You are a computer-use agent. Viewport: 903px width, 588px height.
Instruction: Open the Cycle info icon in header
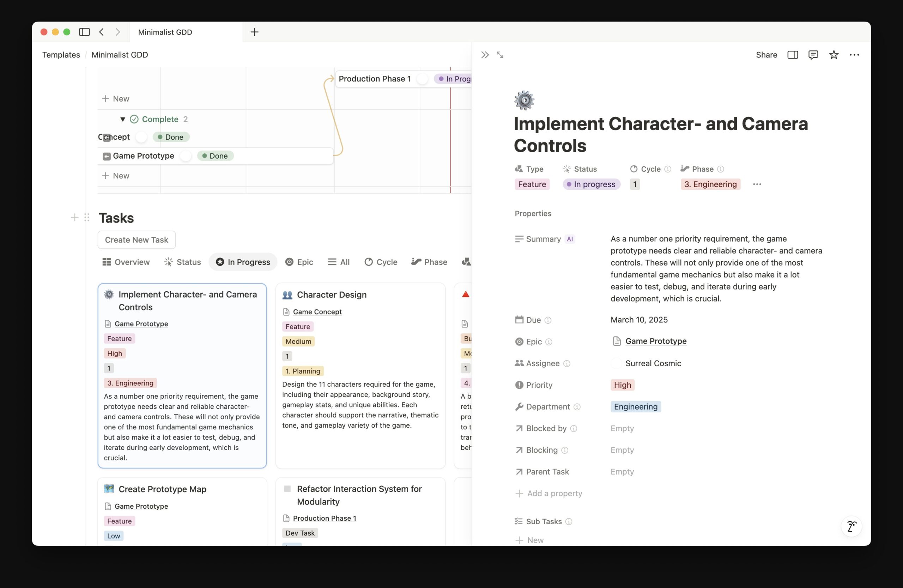(668, 169)
